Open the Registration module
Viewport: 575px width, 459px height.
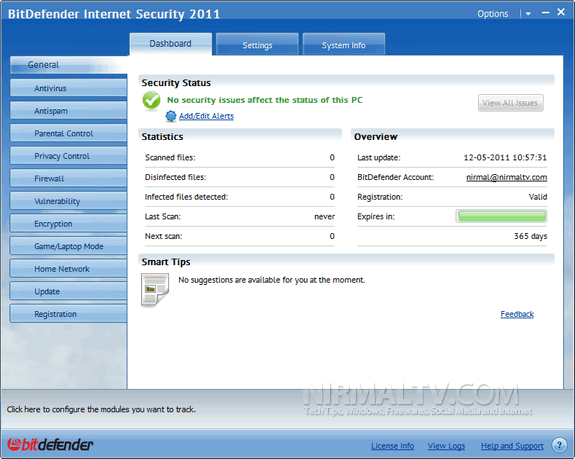(68, 314)
